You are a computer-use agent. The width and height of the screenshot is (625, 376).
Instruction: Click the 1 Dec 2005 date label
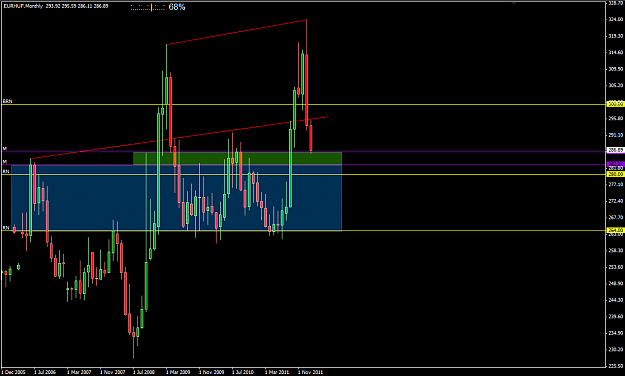pos(13,372)
